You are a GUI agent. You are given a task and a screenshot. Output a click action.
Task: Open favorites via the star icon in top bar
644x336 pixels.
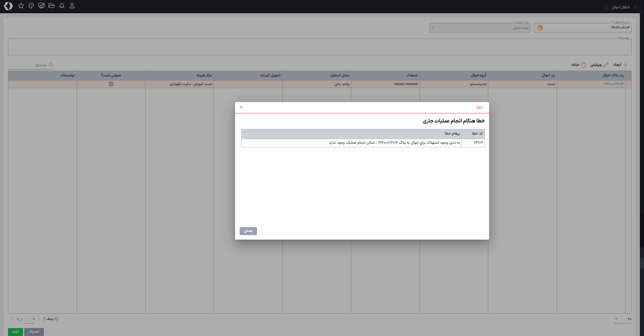click(21, 6)
